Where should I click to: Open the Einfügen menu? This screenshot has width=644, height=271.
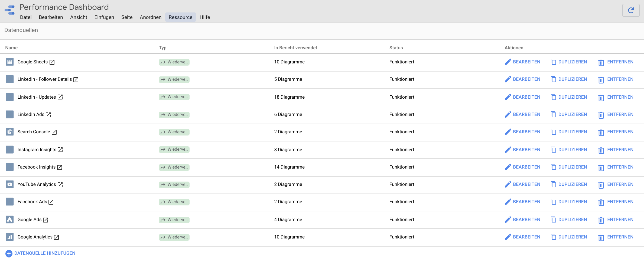104,17
